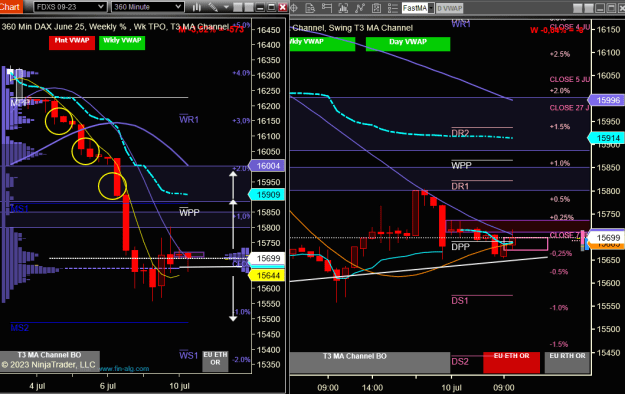This screenshot has height=394, width=625.
Task: Select the drawing tools pencil icon
Action: pos(213,7)
